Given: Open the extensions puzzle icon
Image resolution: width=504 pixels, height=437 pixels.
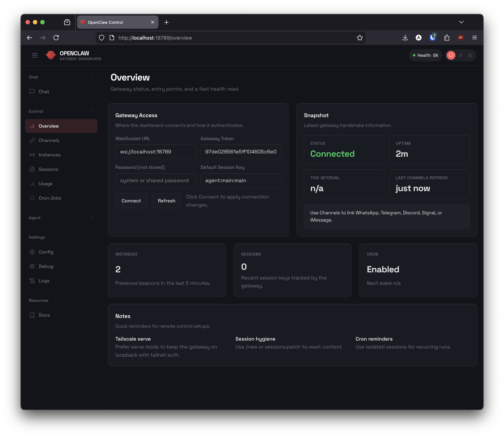Looking at the screenshot, I should [447, 38].
